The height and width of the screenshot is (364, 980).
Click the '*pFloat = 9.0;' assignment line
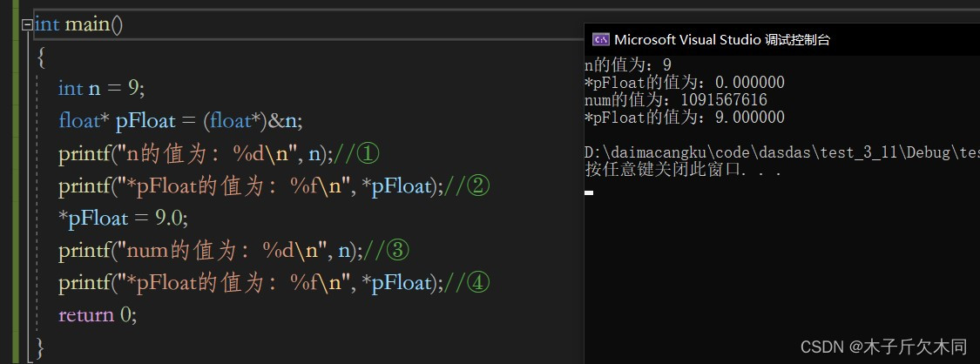(x=122, y=219)
